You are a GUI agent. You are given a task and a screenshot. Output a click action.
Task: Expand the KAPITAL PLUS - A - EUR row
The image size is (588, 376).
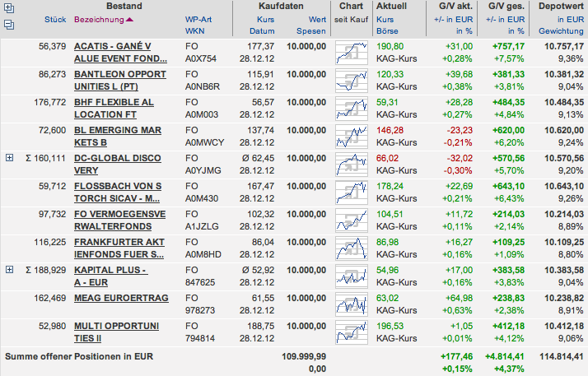pos(9,270)
